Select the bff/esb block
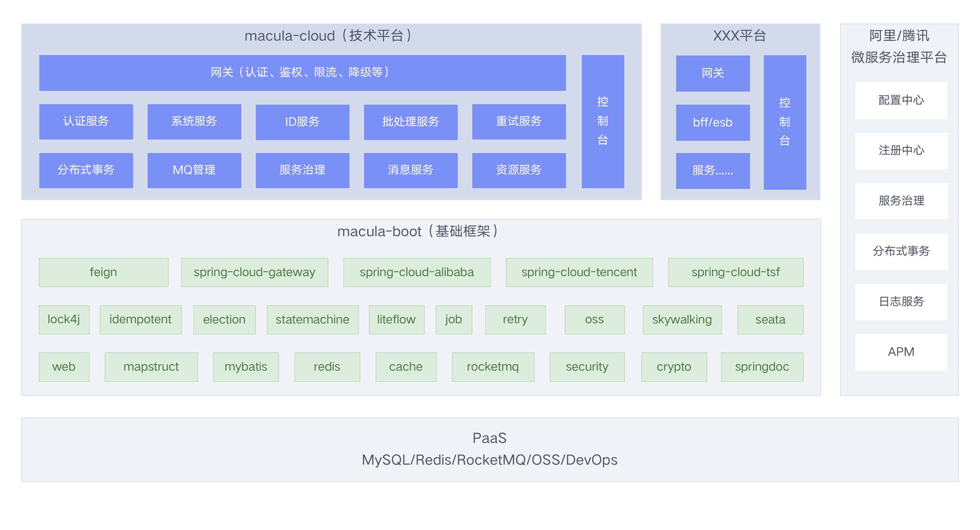Screen dimensions: 980x530 coord(713,122)
